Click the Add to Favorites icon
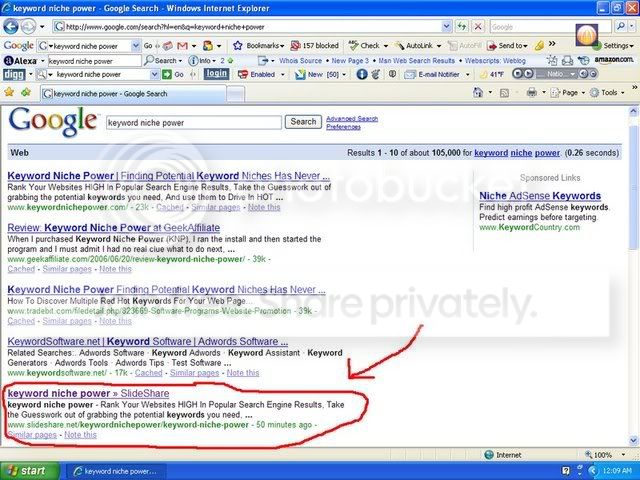Viewport: 640px width, 480px height. [x=26, y=93]
